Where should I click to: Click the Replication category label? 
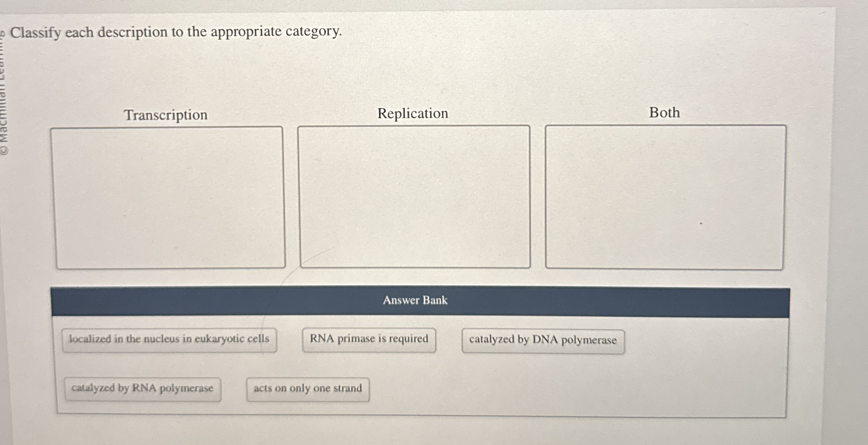pos(413,113)
